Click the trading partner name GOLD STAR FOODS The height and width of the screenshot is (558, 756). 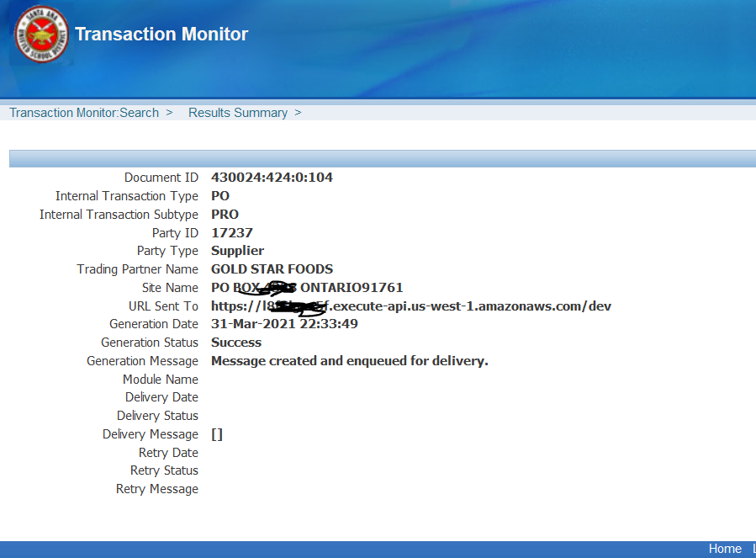(272, 269)
